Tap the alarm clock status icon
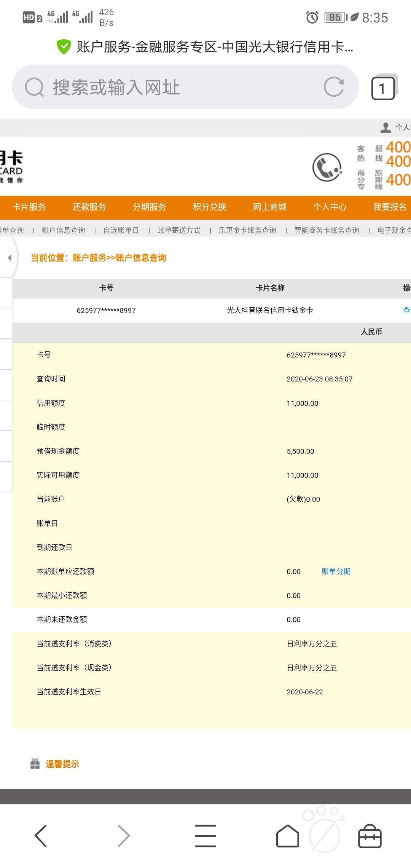The image size is (411, 868). coord(312,17)
